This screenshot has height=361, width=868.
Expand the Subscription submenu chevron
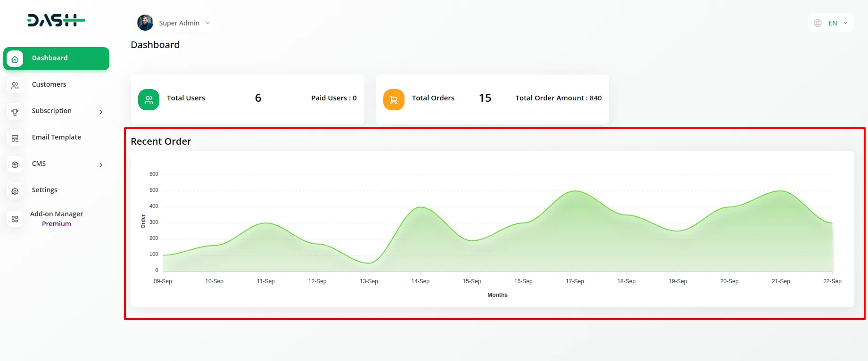100,112
